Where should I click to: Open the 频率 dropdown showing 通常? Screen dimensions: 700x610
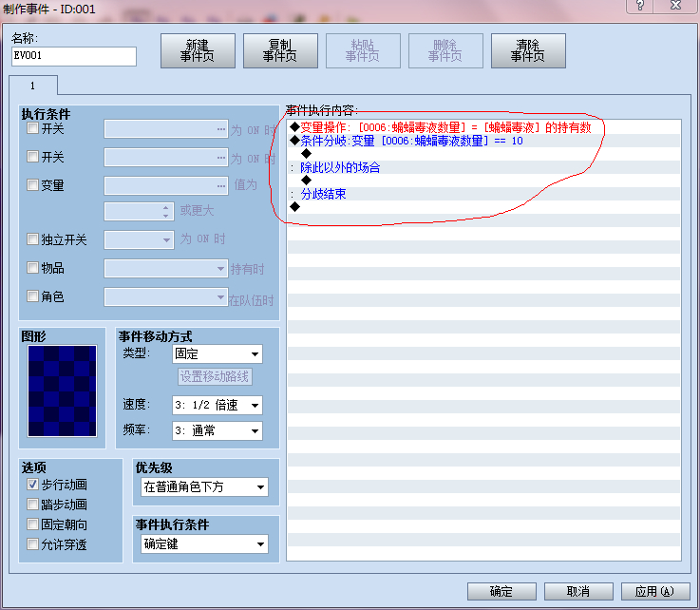(x=217, y=431)
